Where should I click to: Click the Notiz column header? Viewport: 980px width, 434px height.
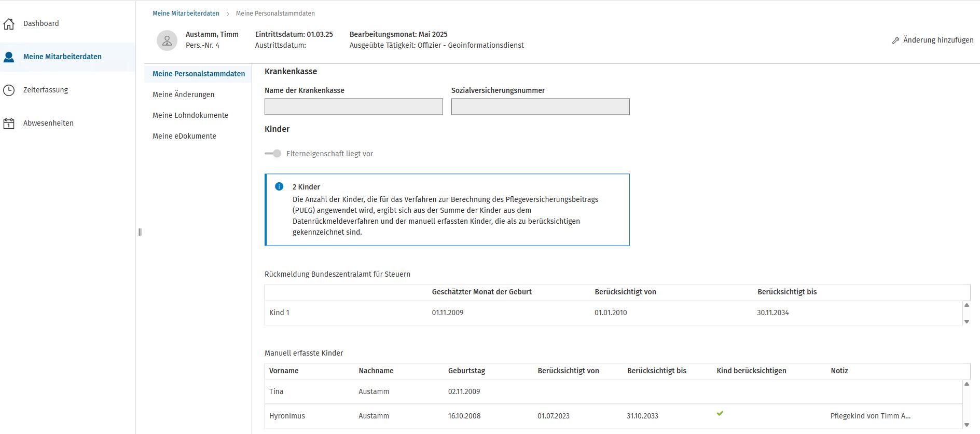(x=839, y=371)
